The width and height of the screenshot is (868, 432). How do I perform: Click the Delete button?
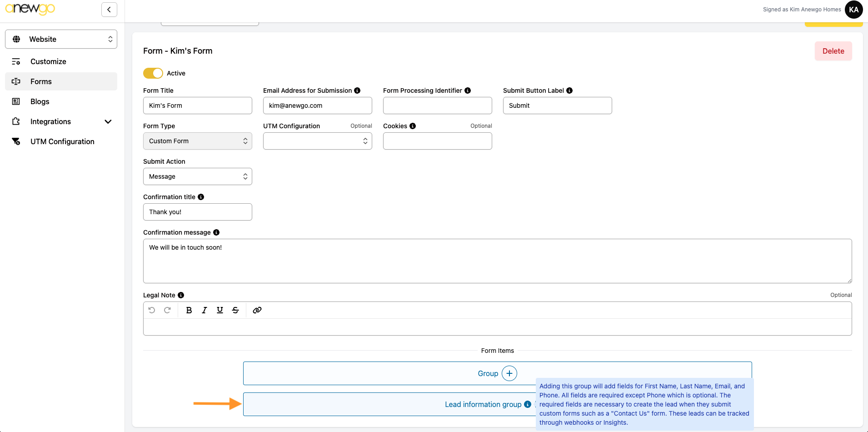[x=833, y=51]
